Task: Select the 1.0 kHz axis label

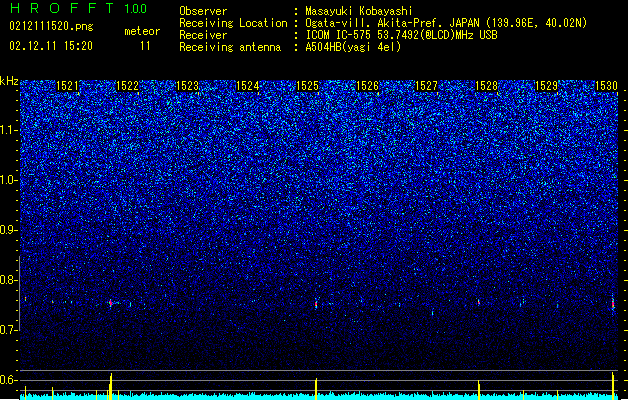Action: [x=9, y=180]
